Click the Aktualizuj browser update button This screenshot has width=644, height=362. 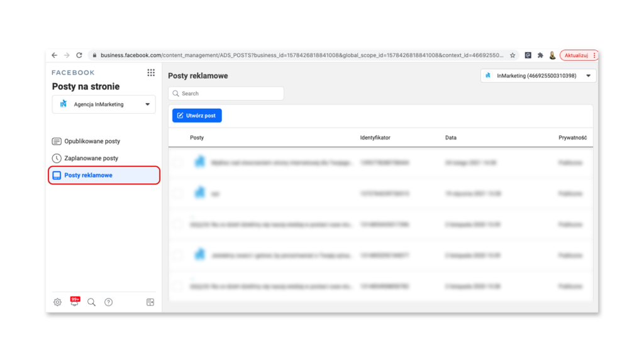(579, 55)
